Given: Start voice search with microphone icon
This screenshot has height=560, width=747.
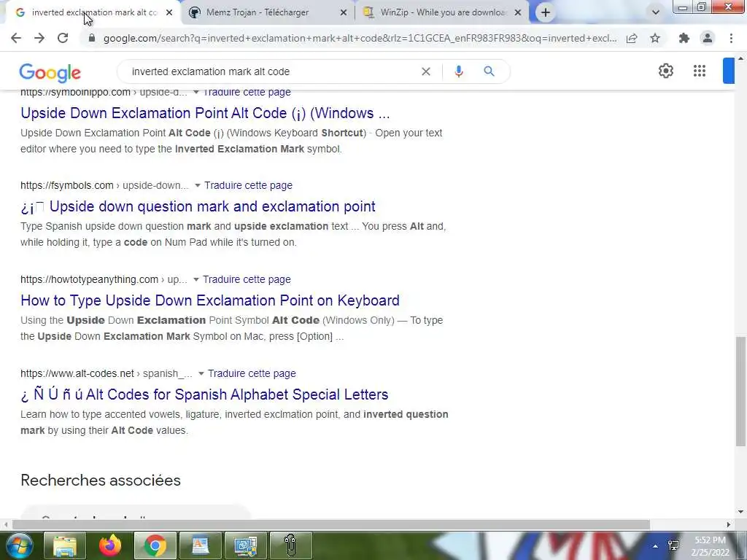Looking at the screenshot, I should point(459,71).
